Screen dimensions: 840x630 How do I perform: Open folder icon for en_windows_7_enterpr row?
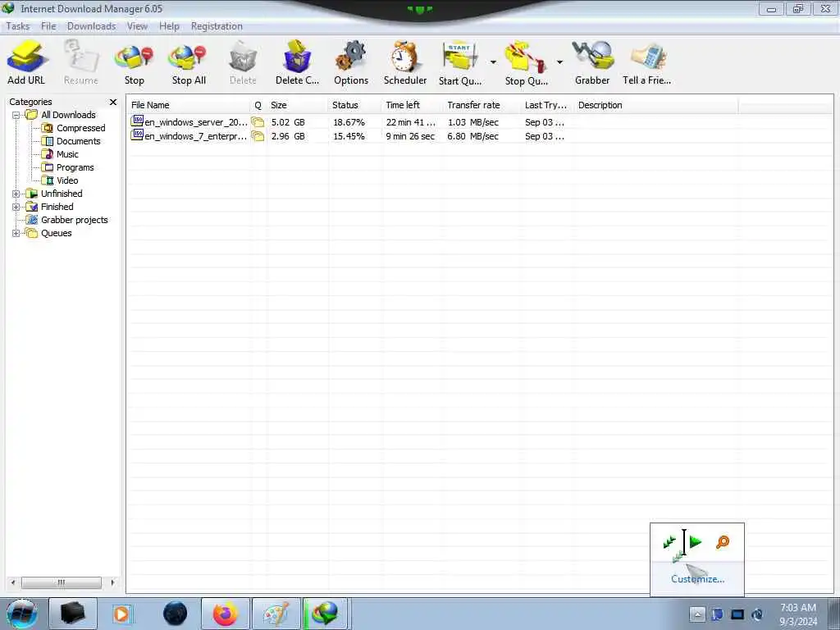[258, 136]
